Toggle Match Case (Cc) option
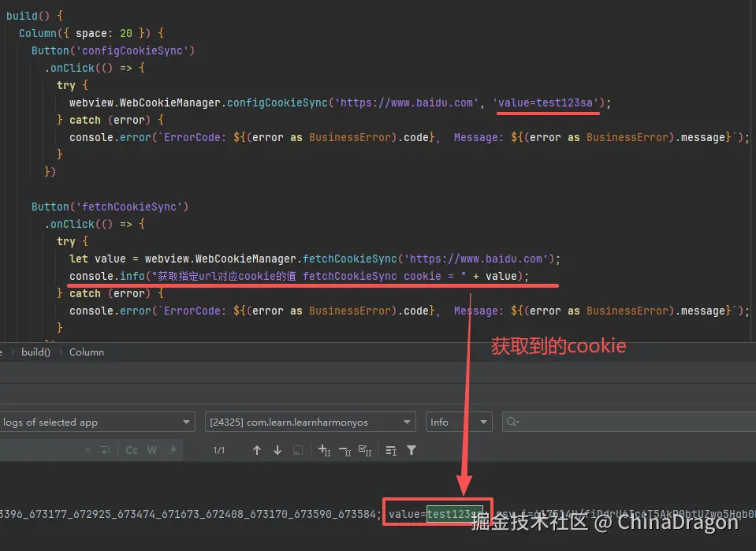 click(x=132, y=450)
